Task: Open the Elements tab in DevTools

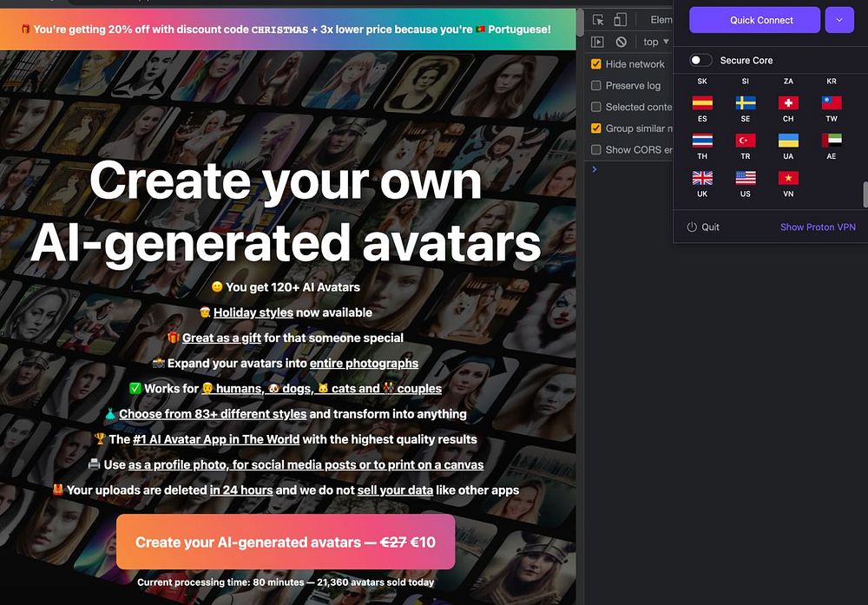Action: click(661, 20)
